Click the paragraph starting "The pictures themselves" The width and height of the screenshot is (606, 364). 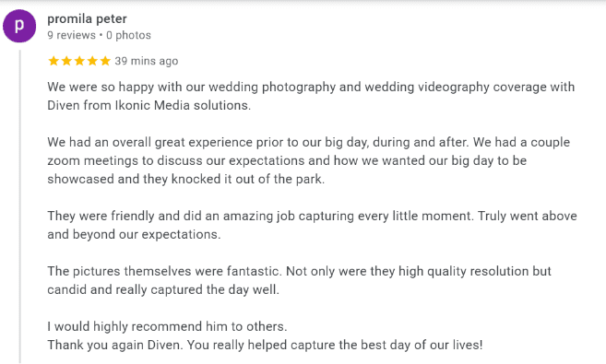(299, 280)
